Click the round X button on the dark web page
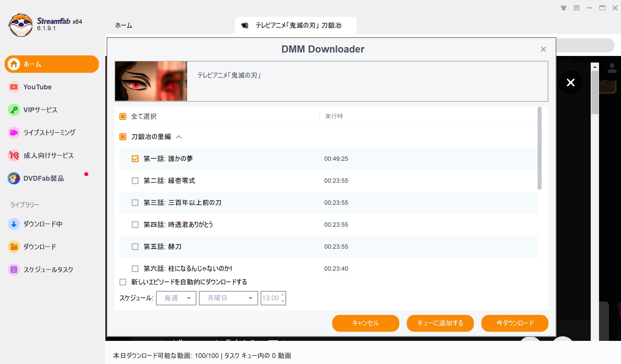621x364 pixels. click(570, 83)
